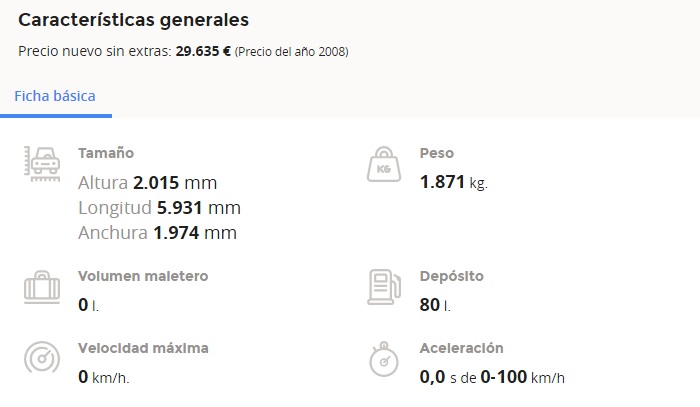Click the Peso label

[437, 153]
